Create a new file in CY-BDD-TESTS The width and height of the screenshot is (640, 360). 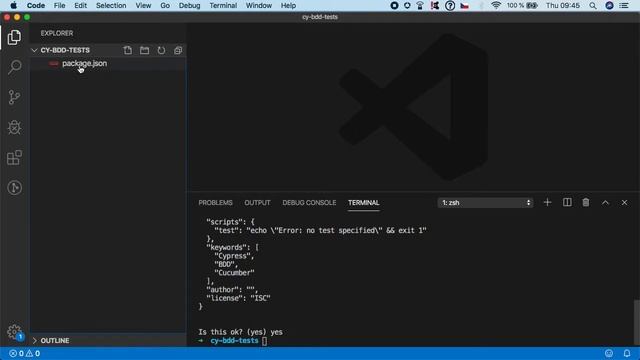[128, 50]
